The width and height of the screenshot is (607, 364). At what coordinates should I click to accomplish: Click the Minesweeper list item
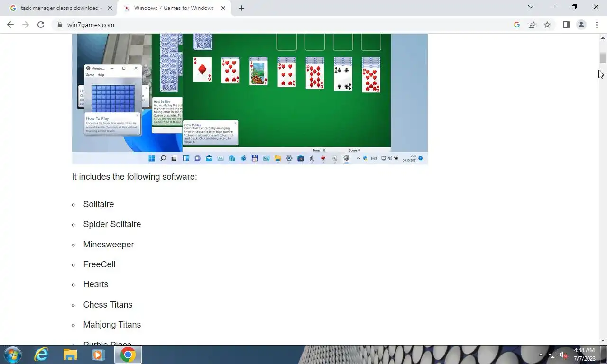click(109, 245)
